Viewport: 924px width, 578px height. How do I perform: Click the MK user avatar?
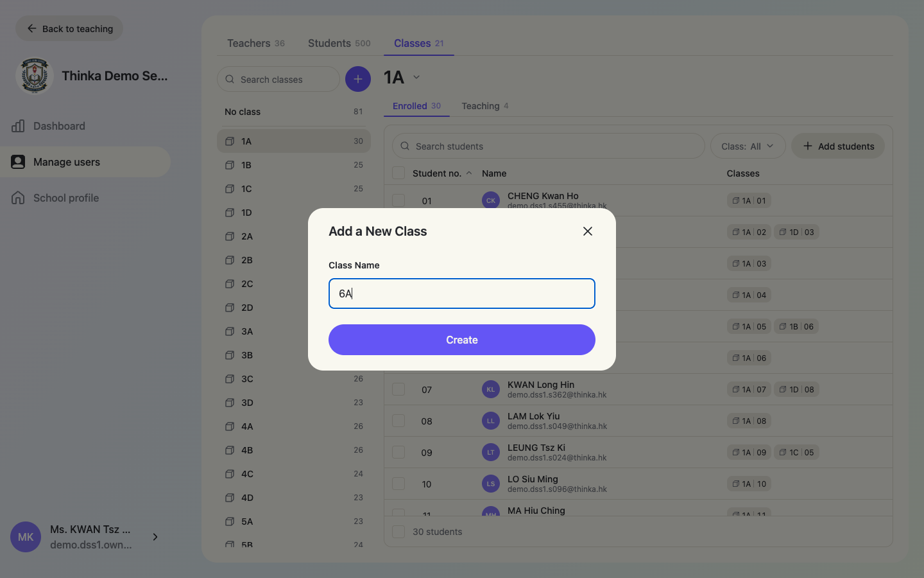tap(26, 537)
